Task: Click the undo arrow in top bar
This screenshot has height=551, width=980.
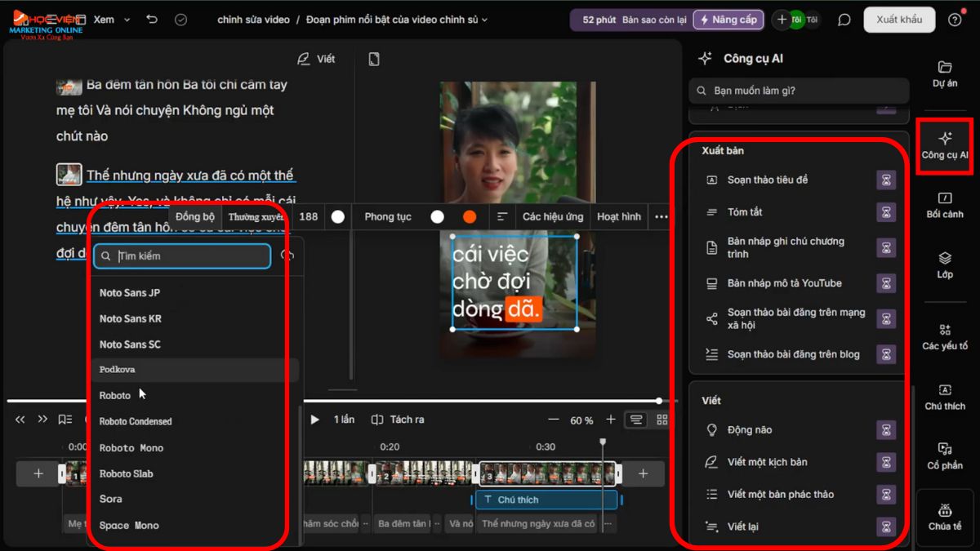Action: point(152,20)
